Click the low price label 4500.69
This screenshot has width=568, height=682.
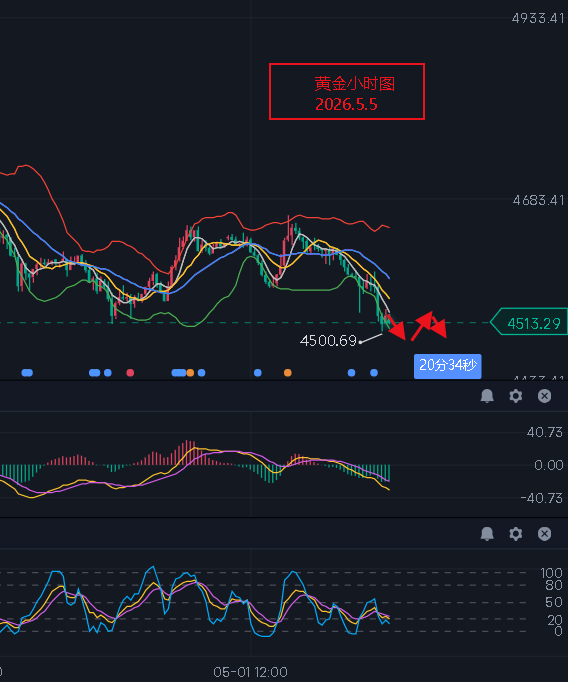click(x=328, y=341)
